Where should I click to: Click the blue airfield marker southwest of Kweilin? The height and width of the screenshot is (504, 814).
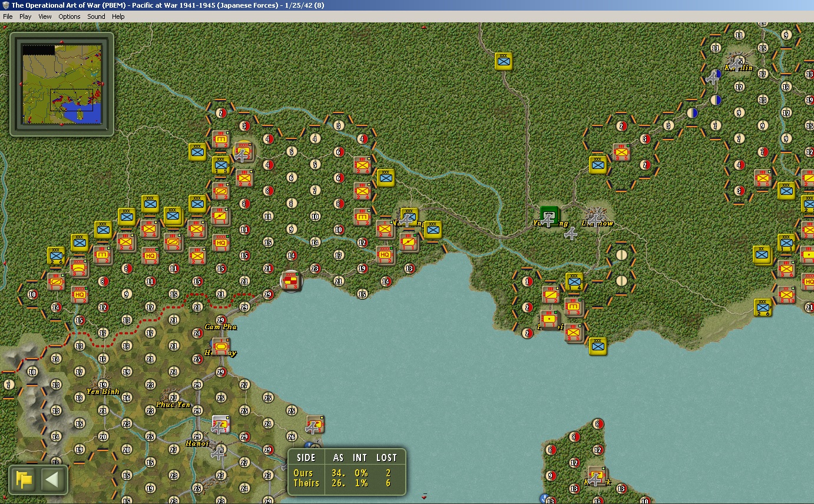tap(714, 76)
